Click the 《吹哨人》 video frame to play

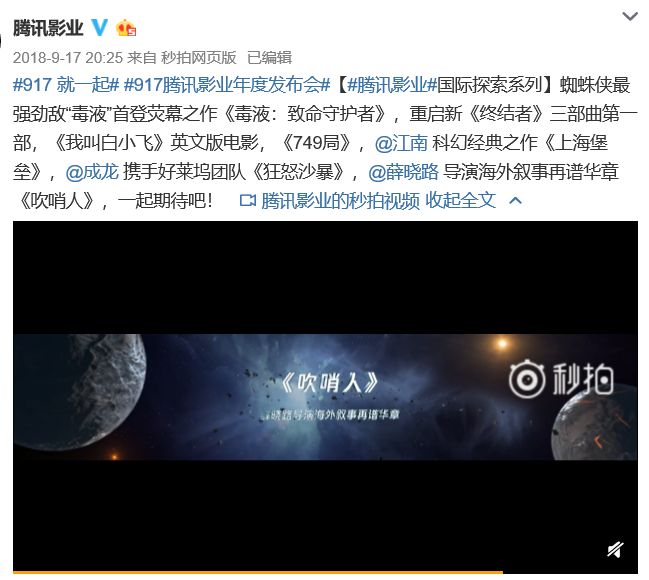pyautogui.click(x=325, y=397)
